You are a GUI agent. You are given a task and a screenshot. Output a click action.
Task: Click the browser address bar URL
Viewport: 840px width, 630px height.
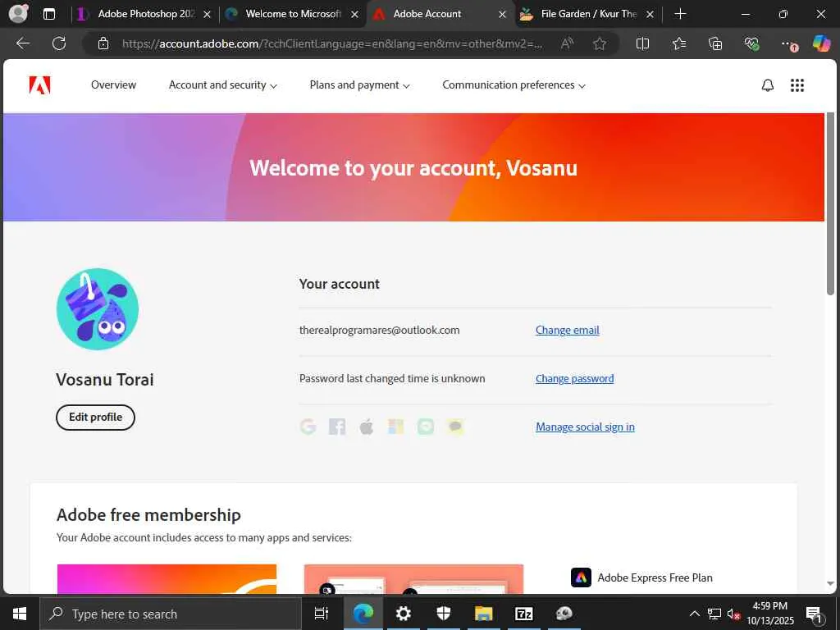point(332,43)
